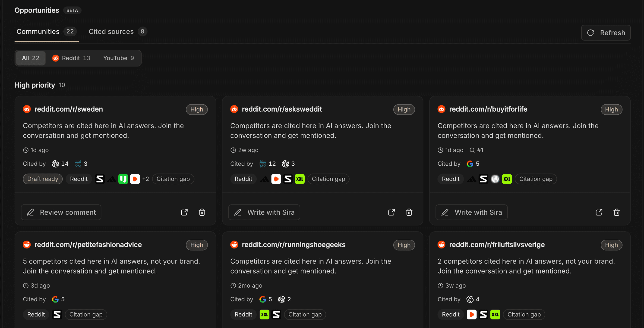This screenshot has height=328, width=644.
Task: Delete the r/buyitforlife opportunity card
Action: click(616, 212)
